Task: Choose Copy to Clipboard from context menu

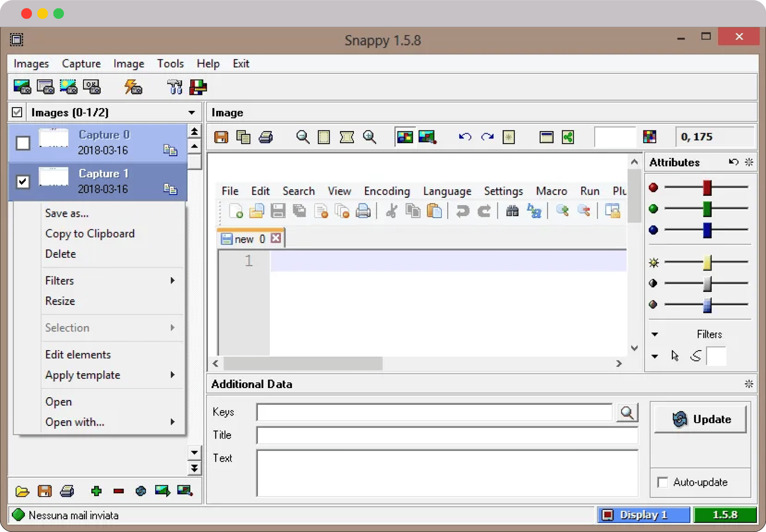Action: [x=90, y=233]
